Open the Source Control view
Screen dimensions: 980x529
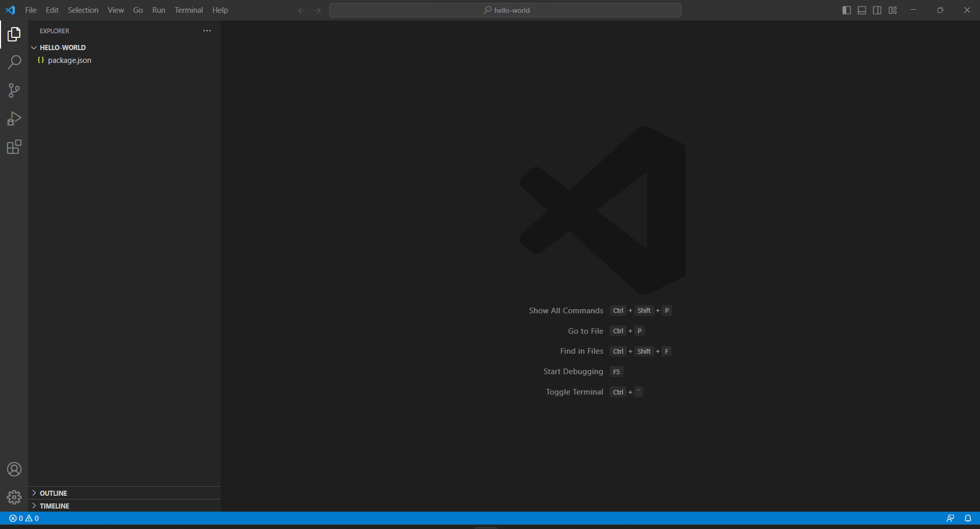coord(14,90)
